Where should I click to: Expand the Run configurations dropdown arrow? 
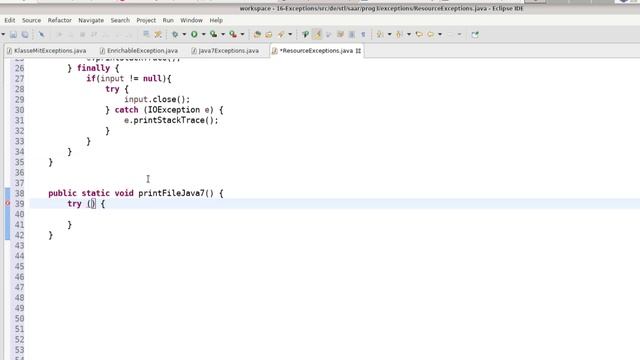(x=203, y=35)
